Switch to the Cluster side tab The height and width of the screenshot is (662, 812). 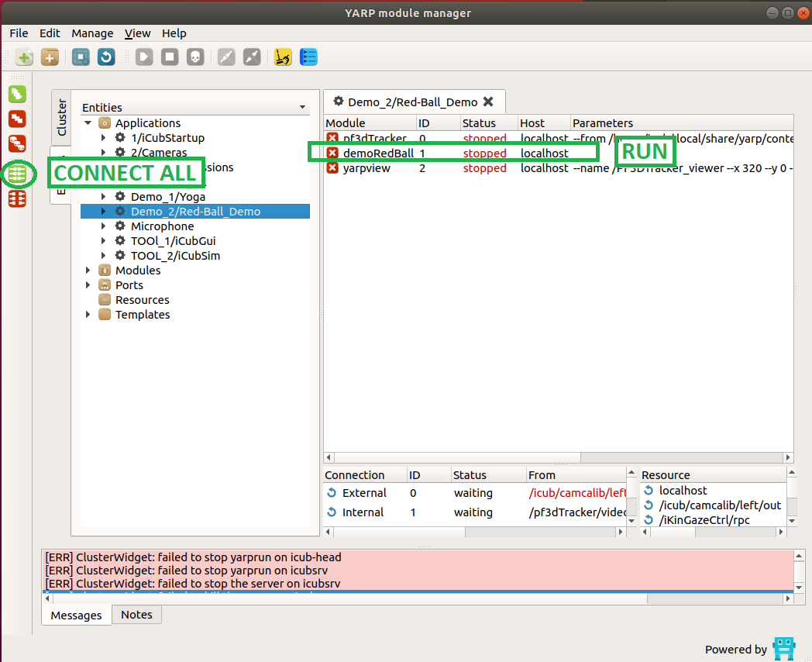[x=62, y=117]
